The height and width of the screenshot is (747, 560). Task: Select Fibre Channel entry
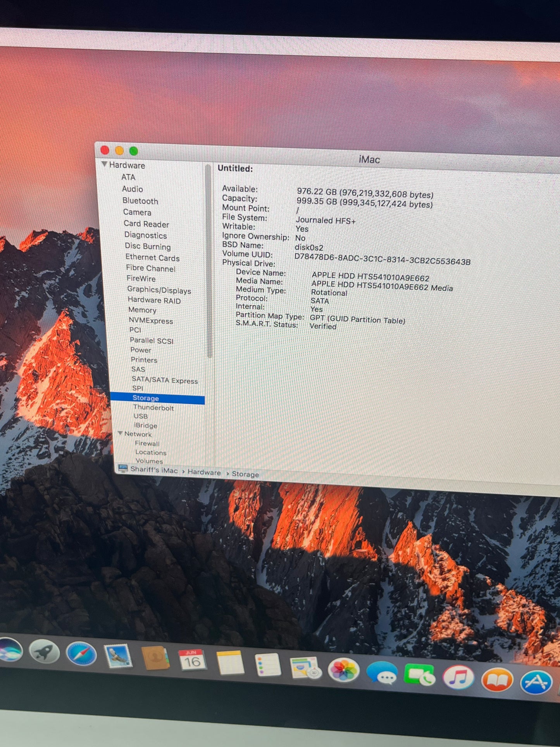click(151, 268)
